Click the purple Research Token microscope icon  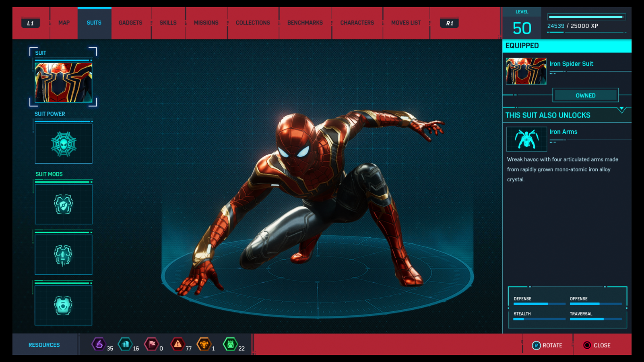99,344
